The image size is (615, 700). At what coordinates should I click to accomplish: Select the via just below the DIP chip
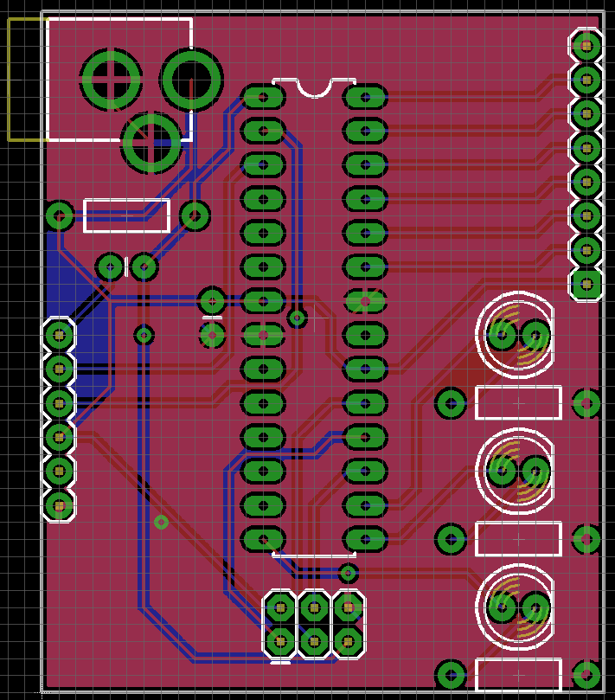click(348, 573)
